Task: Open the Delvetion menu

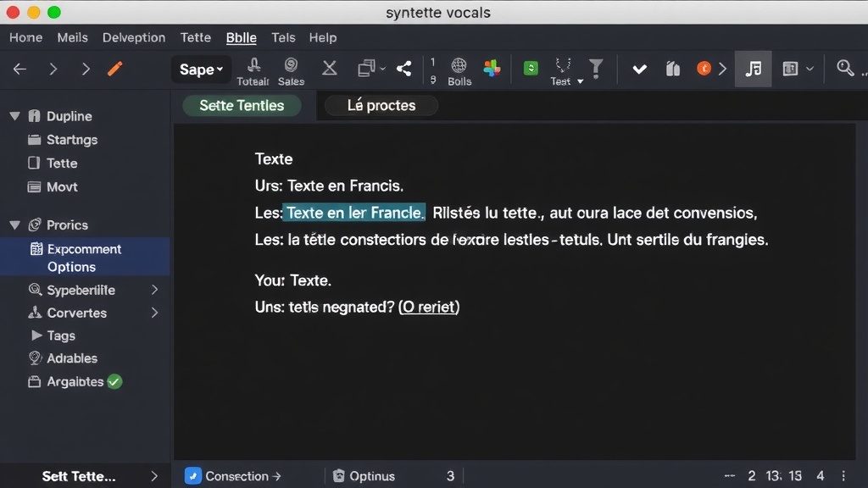Action: coord(133,37)
